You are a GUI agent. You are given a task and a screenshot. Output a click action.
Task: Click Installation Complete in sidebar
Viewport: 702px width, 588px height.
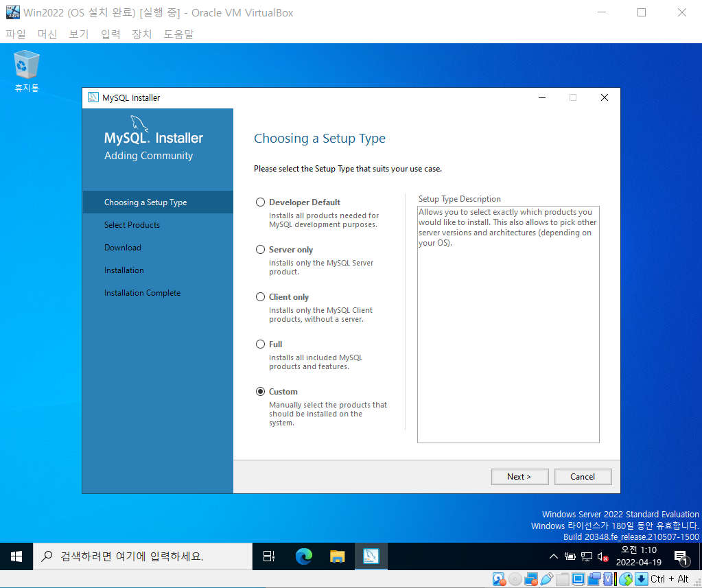tap(142, 293)
